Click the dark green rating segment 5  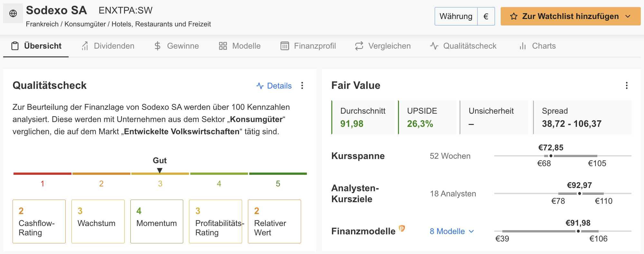[x=278, y=174]
